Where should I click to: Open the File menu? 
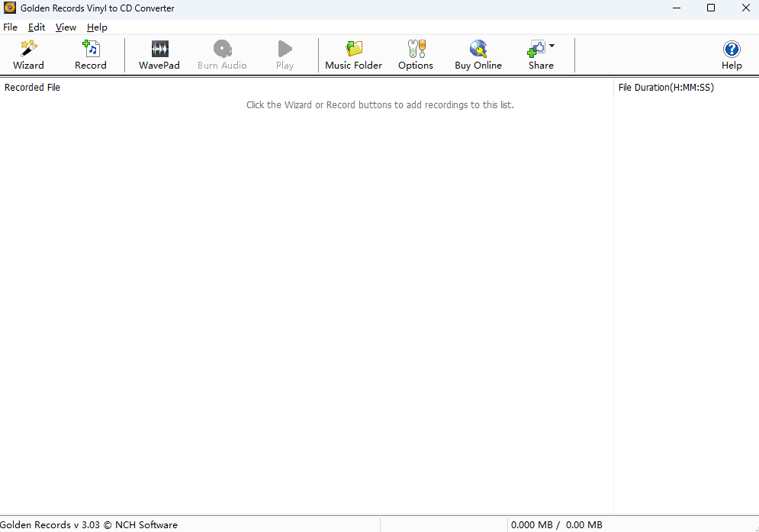10,27
